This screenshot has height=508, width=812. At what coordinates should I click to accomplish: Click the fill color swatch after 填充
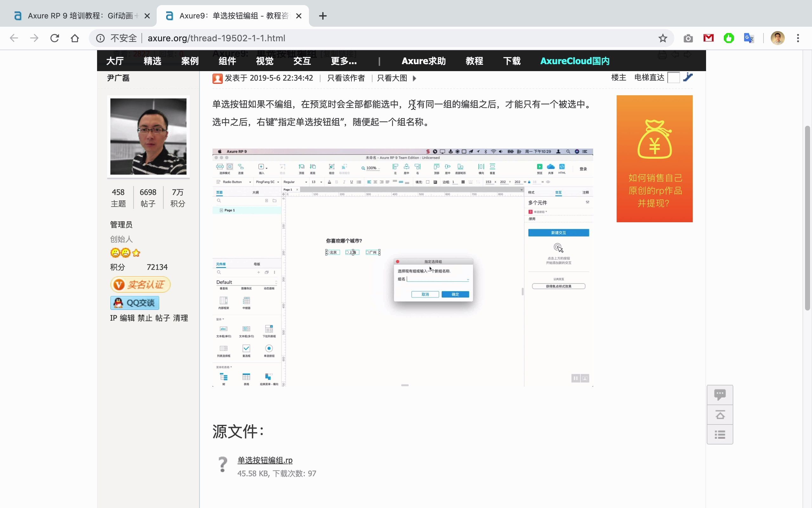coord(428,182)
